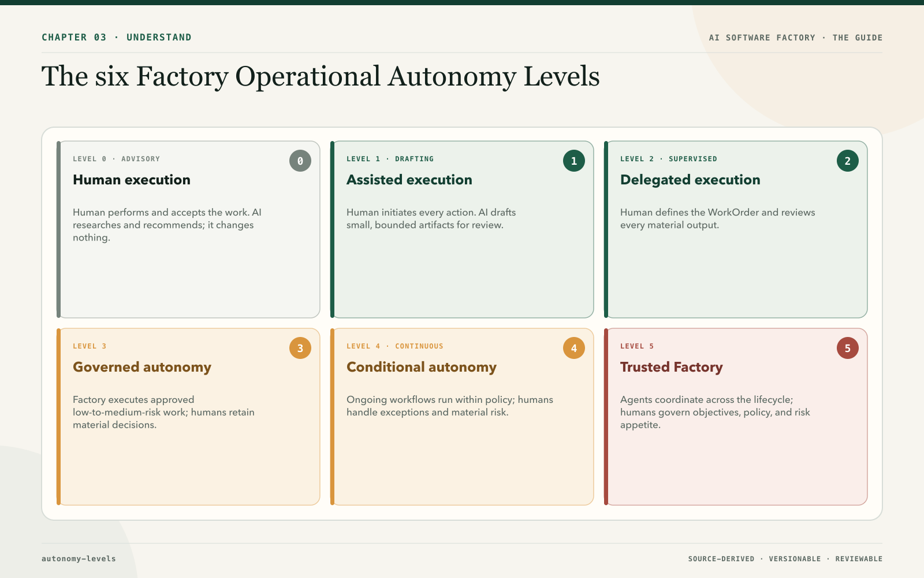
Task: Select the 'Trusted Factory' card title
Action: click(672, 367)
